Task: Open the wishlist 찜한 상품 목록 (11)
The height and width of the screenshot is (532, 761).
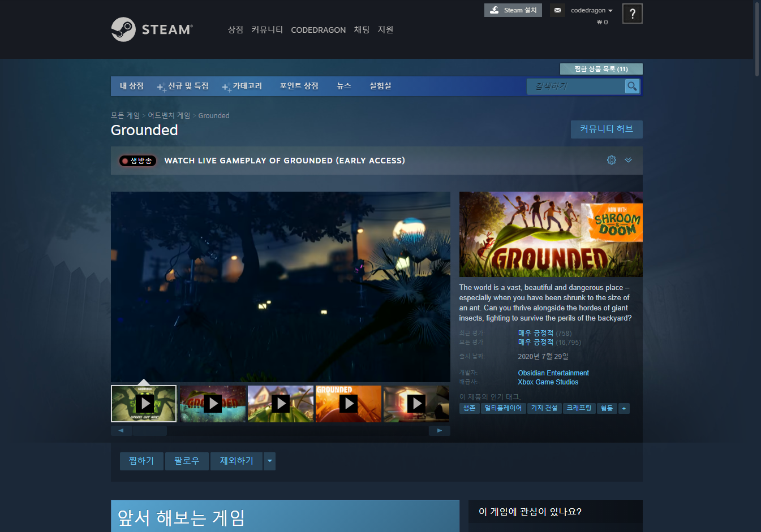Action: pos(601,69)
